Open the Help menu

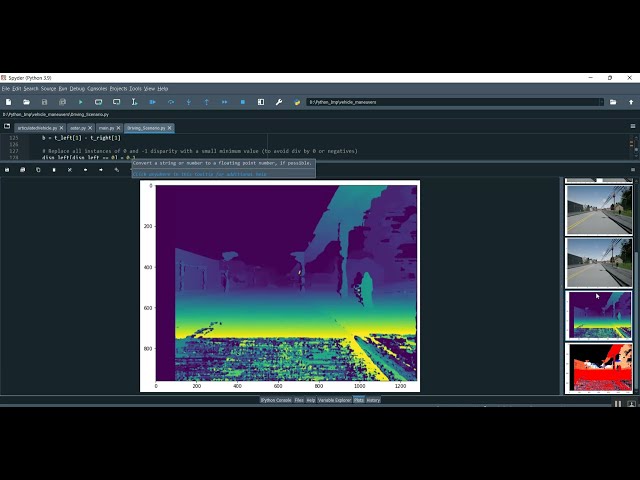(x=163, y=89)
